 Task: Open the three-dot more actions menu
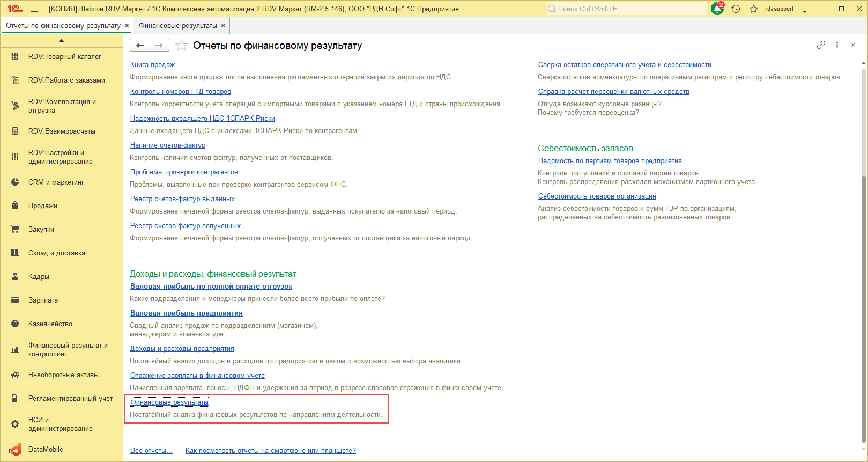coord(837,45)
